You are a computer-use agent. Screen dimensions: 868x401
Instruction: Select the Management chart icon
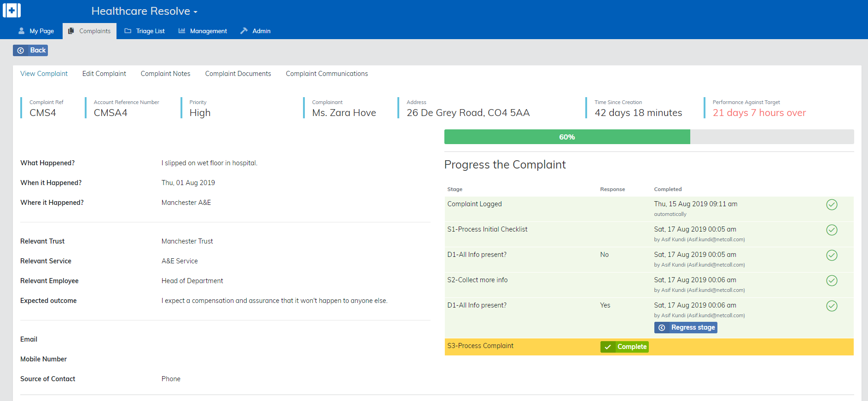pyautogui.click(x=182, y=31)
